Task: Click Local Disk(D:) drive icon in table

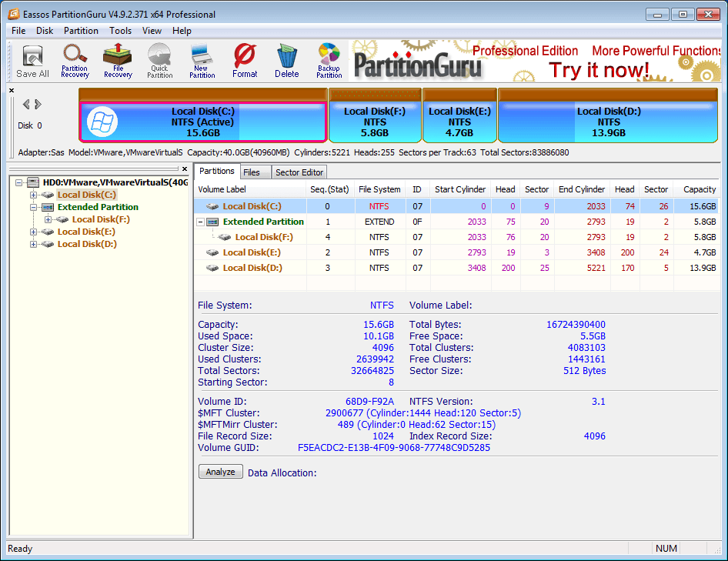Action: (x=212, y=268)
